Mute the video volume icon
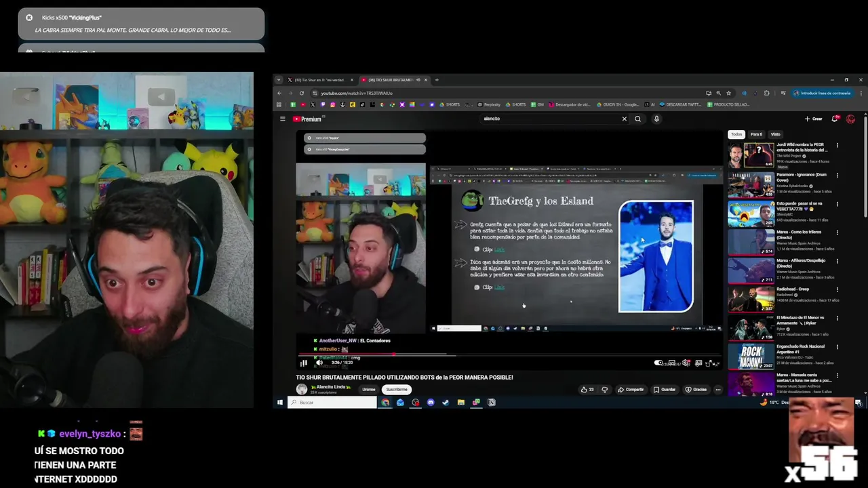 (319, 363)
